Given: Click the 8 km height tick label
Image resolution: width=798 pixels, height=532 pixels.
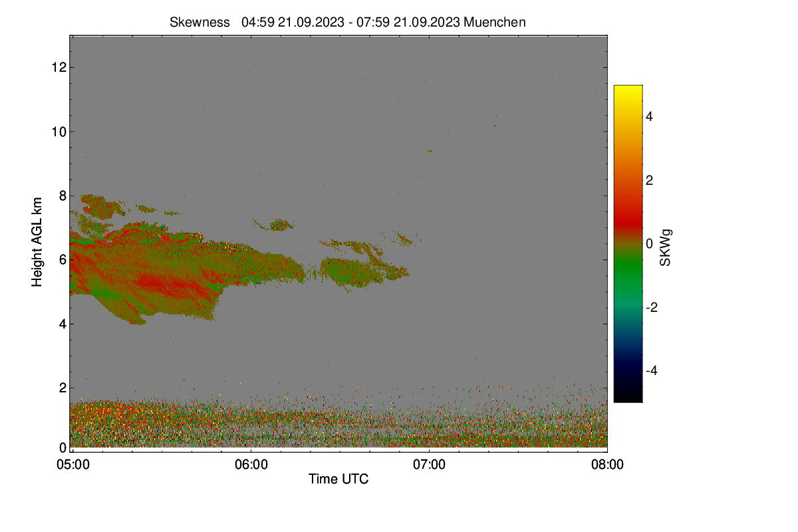Looking at the screenshot, I should [62, 196].
